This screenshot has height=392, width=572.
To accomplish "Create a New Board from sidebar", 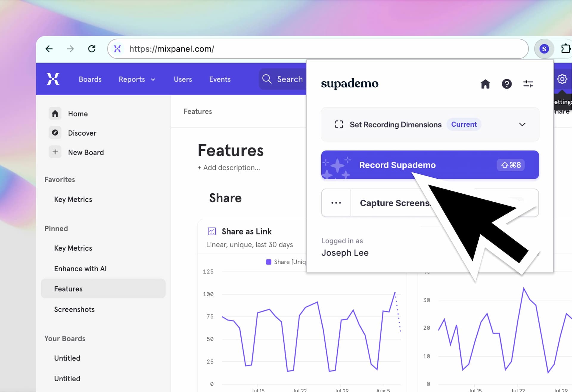I will pos(86,153).
